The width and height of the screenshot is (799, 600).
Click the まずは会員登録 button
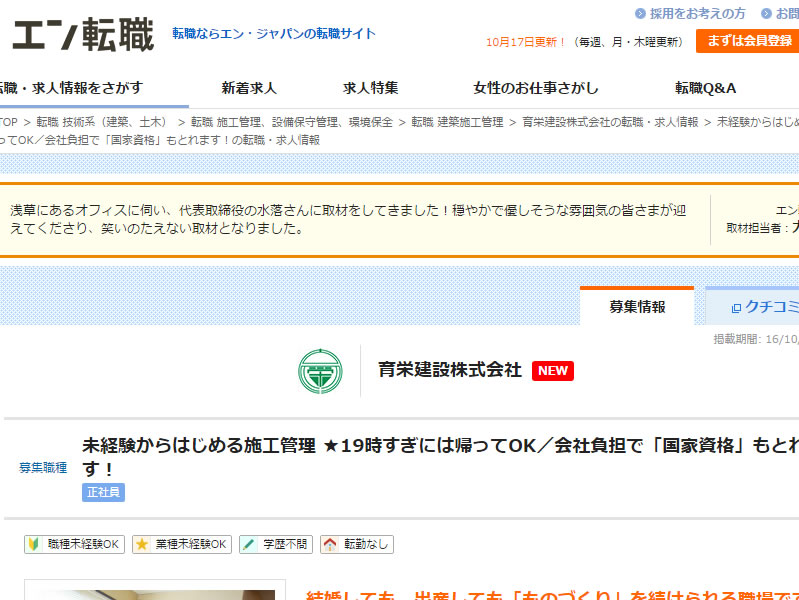748,41
